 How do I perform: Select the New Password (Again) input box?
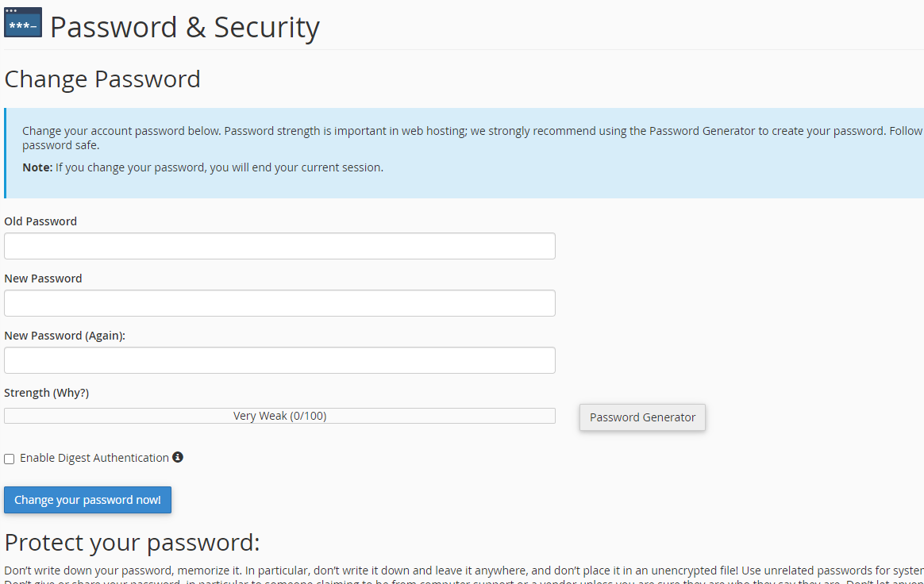[x=279, y=360]
